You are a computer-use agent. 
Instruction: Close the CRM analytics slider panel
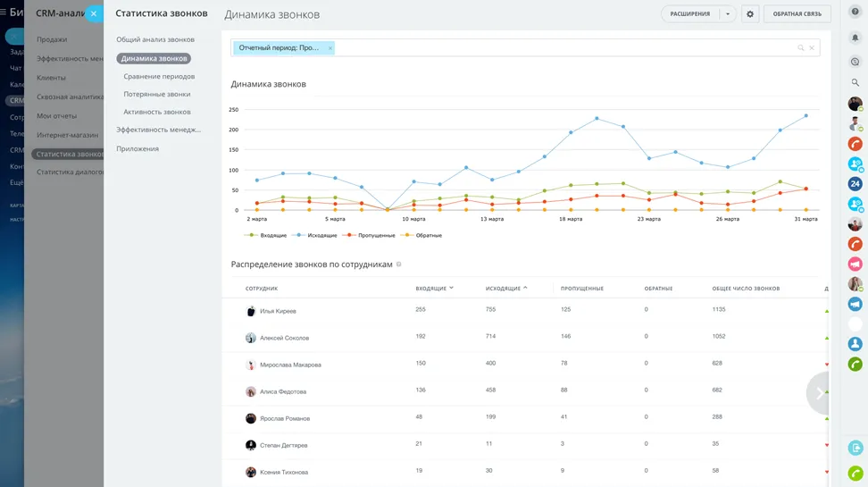coord(94,13)
